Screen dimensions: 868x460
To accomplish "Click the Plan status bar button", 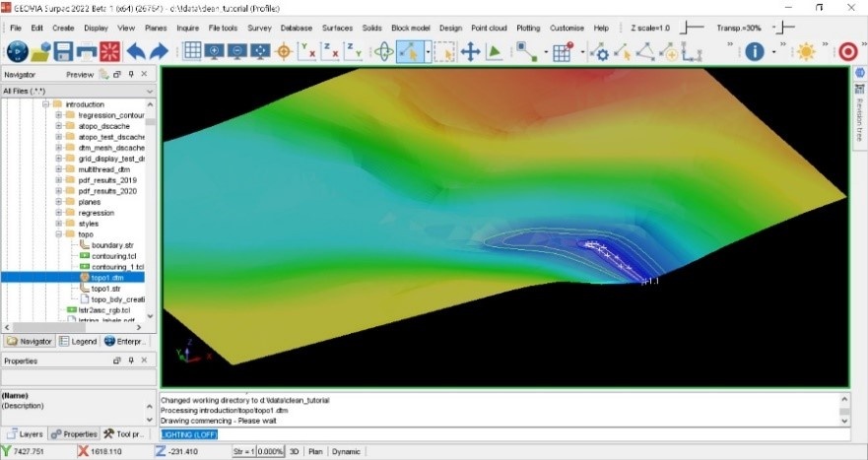I will [x=315, y=452].
